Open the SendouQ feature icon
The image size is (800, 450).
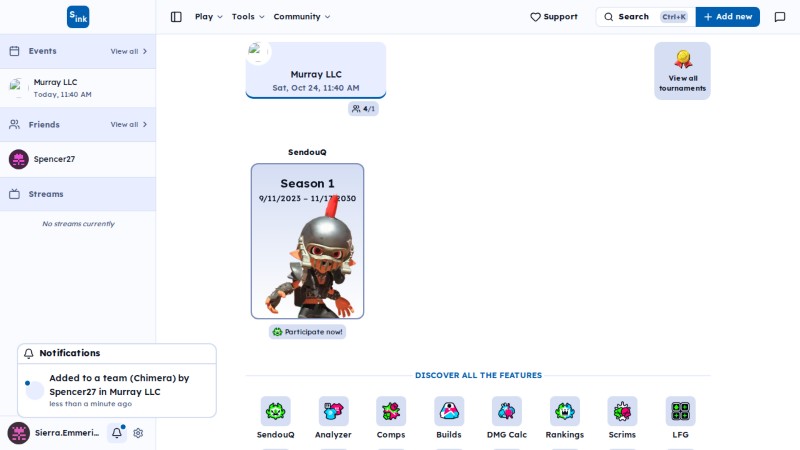click(276, 411)
